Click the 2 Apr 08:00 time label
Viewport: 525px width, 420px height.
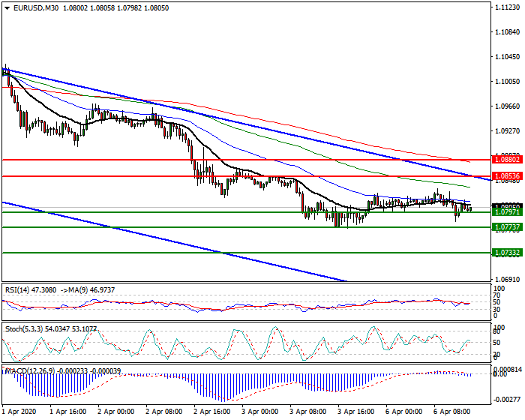164,412
